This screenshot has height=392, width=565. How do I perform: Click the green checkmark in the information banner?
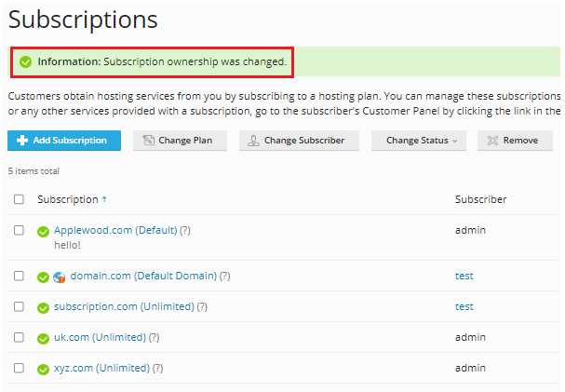(25, 62)
